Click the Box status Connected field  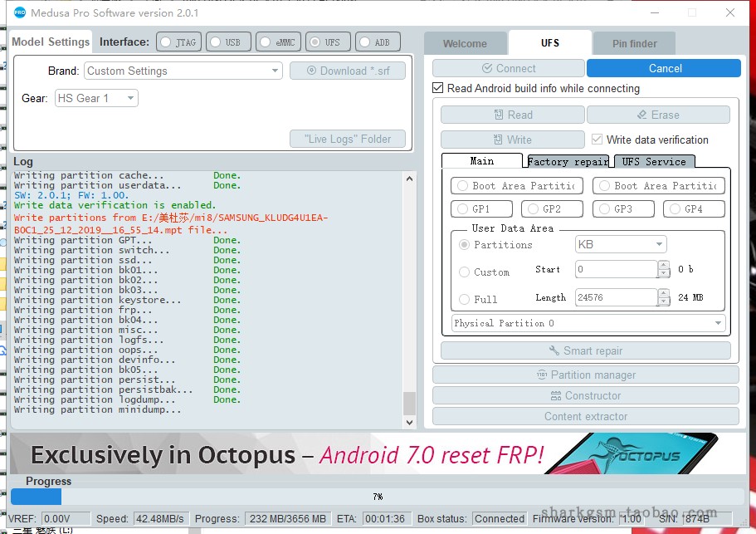500,518
